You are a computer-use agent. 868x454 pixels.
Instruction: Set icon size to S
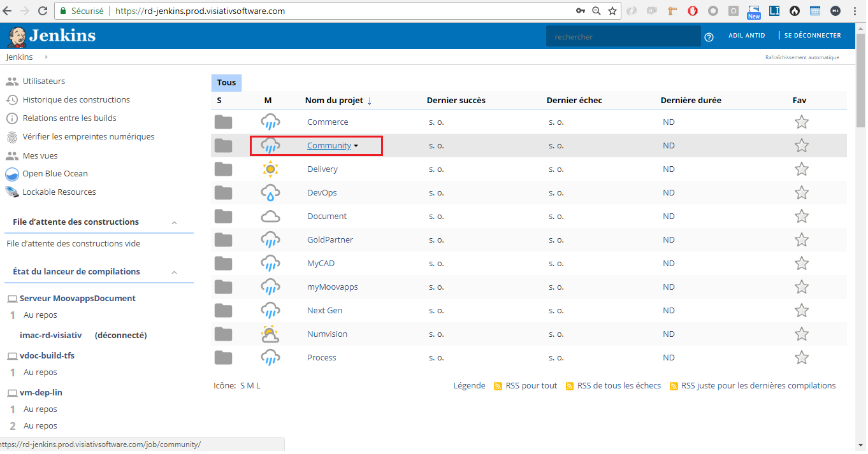click(x=243, y=386)
